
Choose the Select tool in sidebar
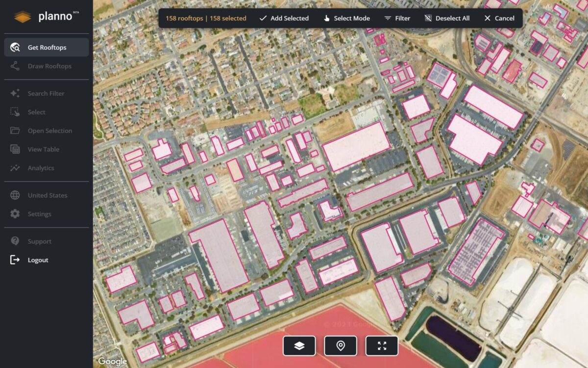click(47, 112)
